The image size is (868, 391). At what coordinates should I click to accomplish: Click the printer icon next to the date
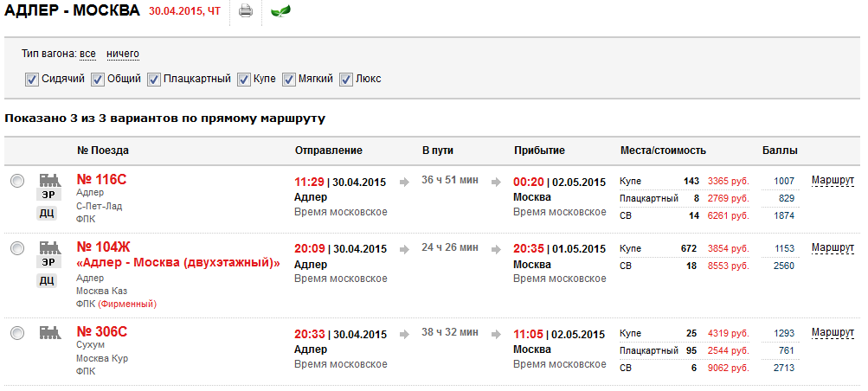pos(246,11)
